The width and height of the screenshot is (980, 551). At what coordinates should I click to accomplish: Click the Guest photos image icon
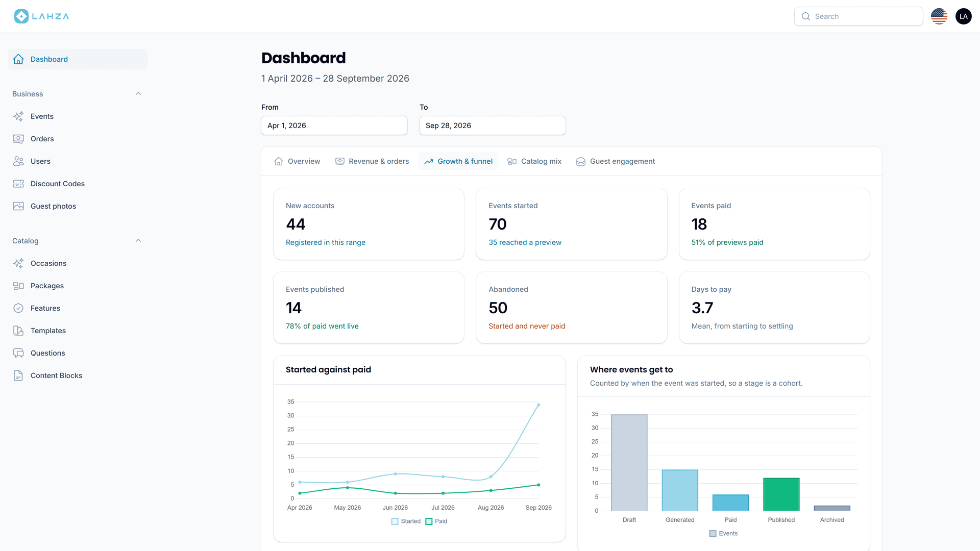point(18,206)
